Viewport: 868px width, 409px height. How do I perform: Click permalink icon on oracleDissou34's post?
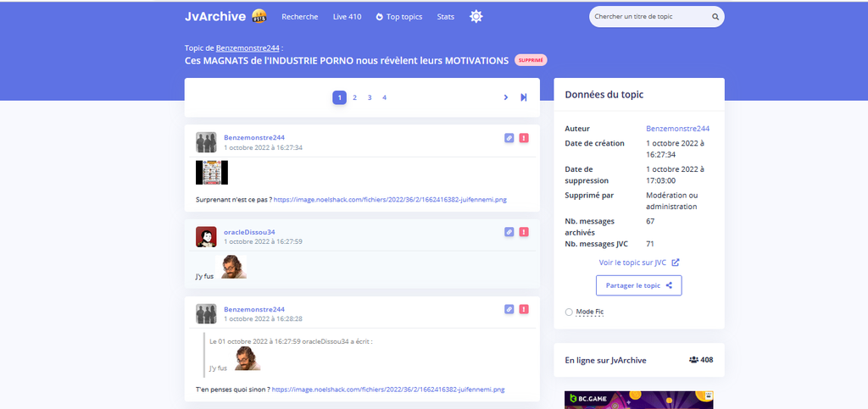pyautogui.click(x=509, y=232)
